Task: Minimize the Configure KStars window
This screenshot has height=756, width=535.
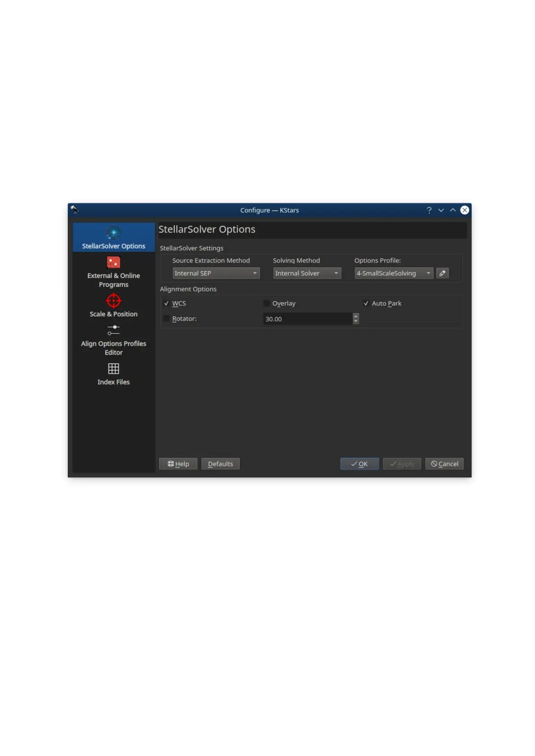Action: [x=441, y=210]
